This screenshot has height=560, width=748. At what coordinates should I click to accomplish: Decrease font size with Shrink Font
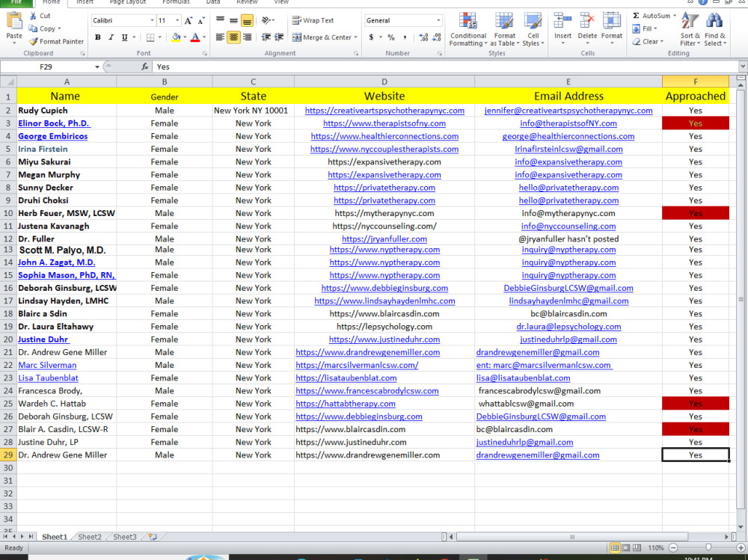point(200,20)
